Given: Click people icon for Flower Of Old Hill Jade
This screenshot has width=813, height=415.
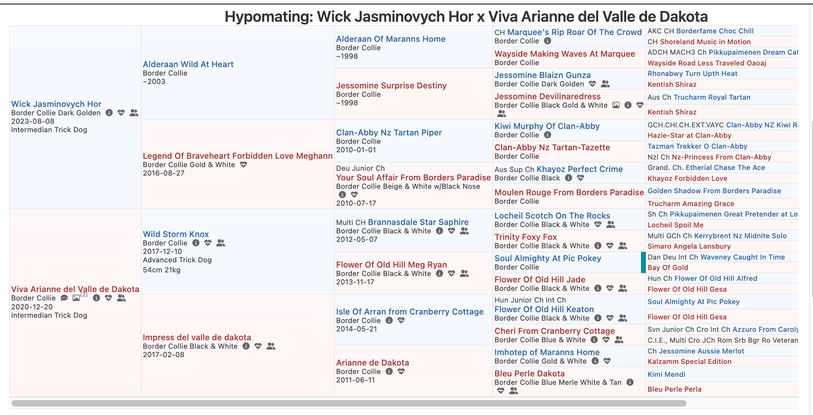Looking at the screenshot, I should coord(623,288).
